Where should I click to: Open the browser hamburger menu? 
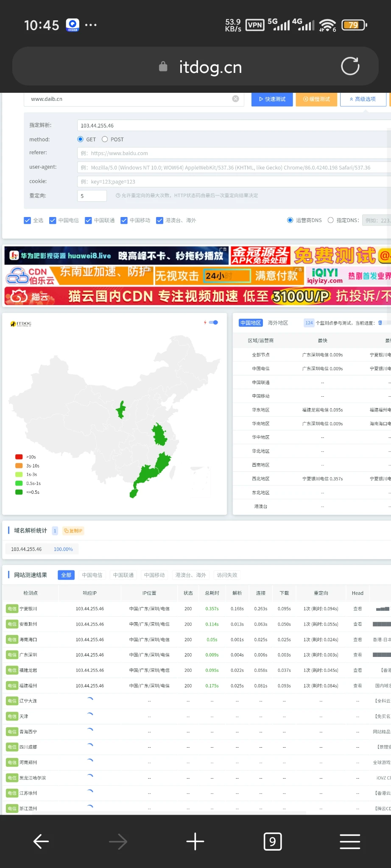pos(350,841)
